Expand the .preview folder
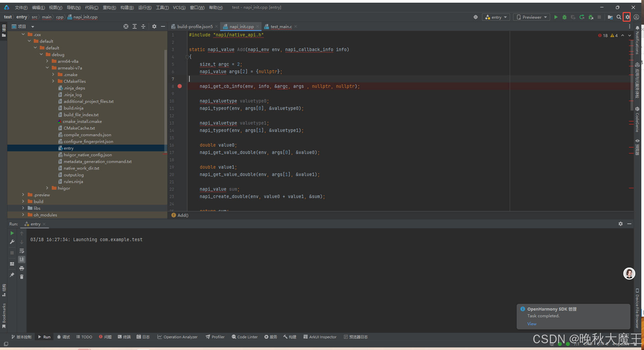The height and width of the screenshot is (350, 644). tap(23, 195)
